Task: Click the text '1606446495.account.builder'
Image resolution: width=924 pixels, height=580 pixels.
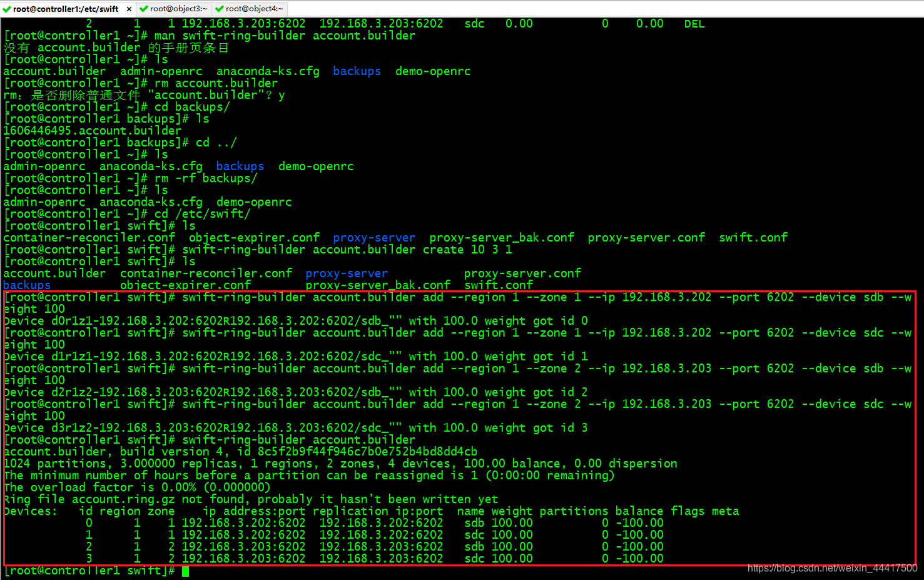Action: [93, 131]
